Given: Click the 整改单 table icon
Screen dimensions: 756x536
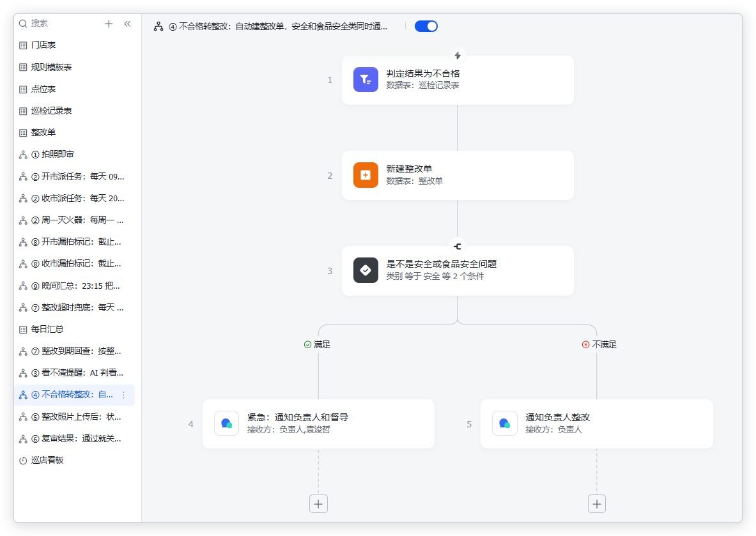Looking at the screenshot, I should (x=22, y=133).
